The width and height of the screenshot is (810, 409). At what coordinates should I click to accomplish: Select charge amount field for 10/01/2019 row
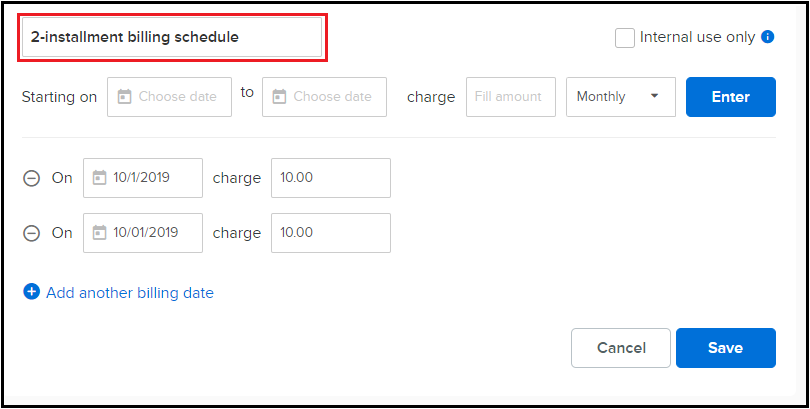point(331,233)
